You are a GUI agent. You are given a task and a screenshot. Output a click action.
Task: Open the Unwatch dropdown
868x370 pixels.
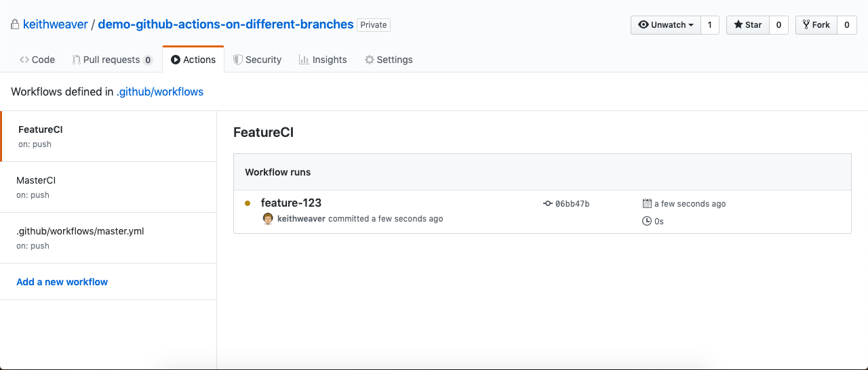(666, 25)
